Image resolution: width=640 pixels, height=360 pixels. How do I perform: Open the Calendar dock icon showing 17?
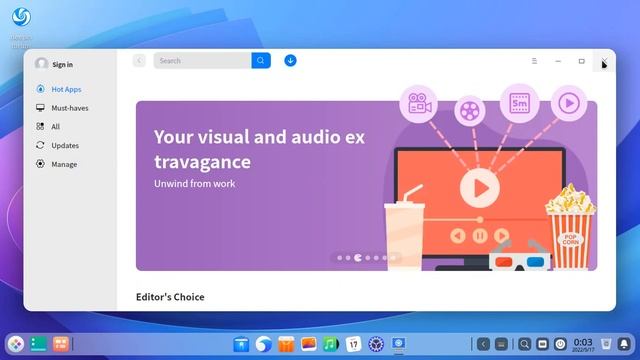pyautogui.click(x=353, y=344)
